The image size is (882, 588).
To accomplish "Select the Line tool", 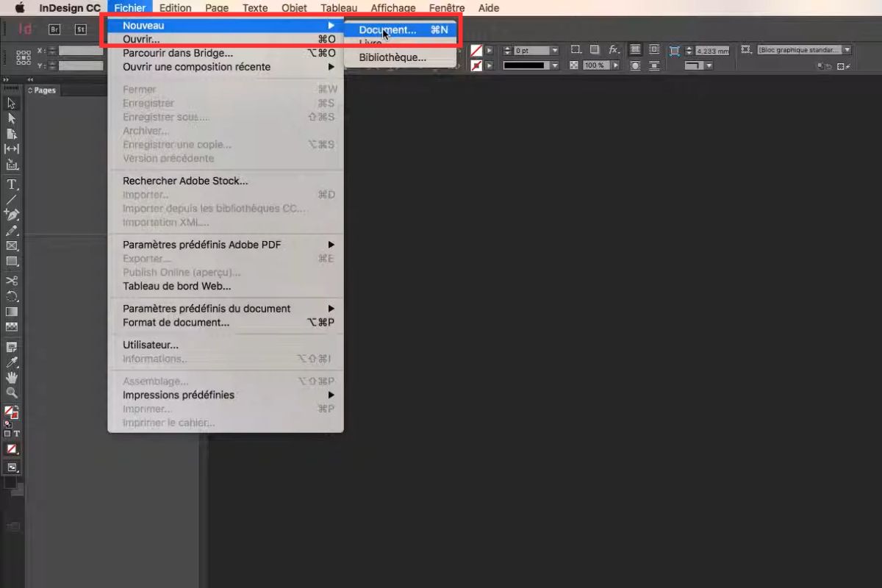I will point(12,199).
